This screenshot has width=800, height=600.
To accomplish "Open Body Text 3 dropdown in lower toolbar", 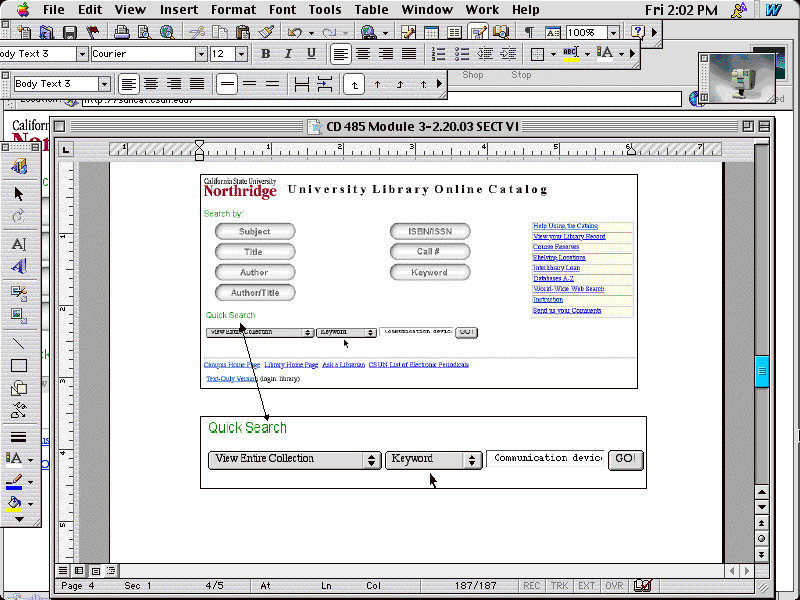I will point(105,84).
